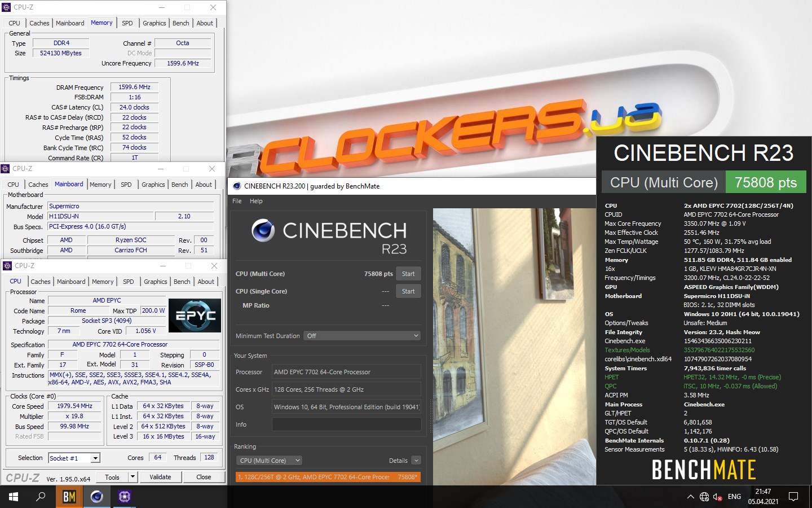The image size is (812, 508).
Task: Switch to Mainboard tab in CPU-Z CPU window
Action: point(71,282)
